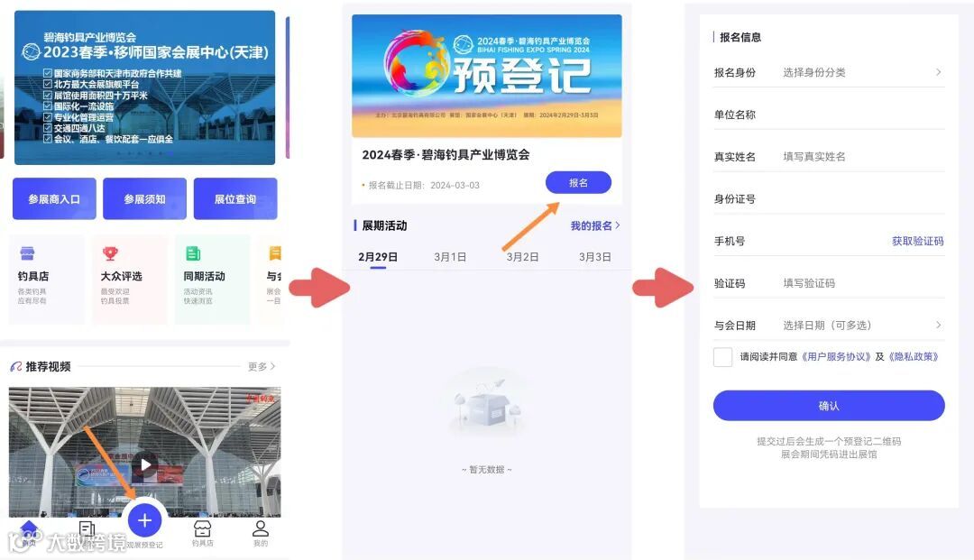Switch to the 3月1日 date tab

450,256
